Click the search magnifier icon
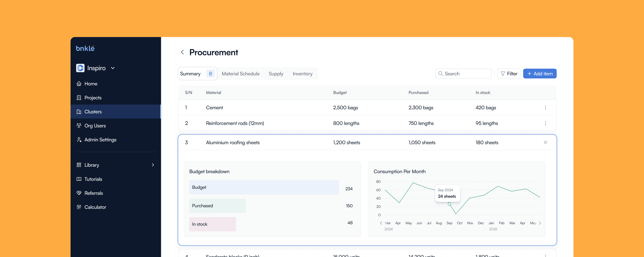The width and height of the screenshot is (644, 257). (440, 74)
